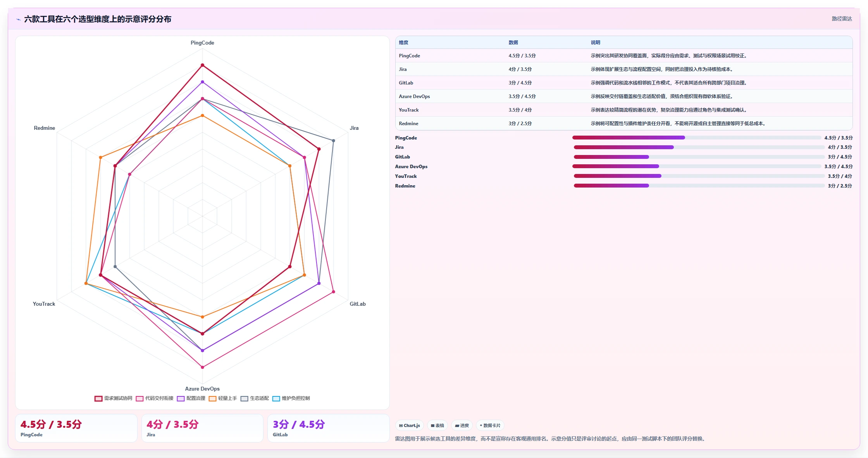Click the Jira description starting 示例体现扩展生态
The image size is (868, 458).
point(662,69)
